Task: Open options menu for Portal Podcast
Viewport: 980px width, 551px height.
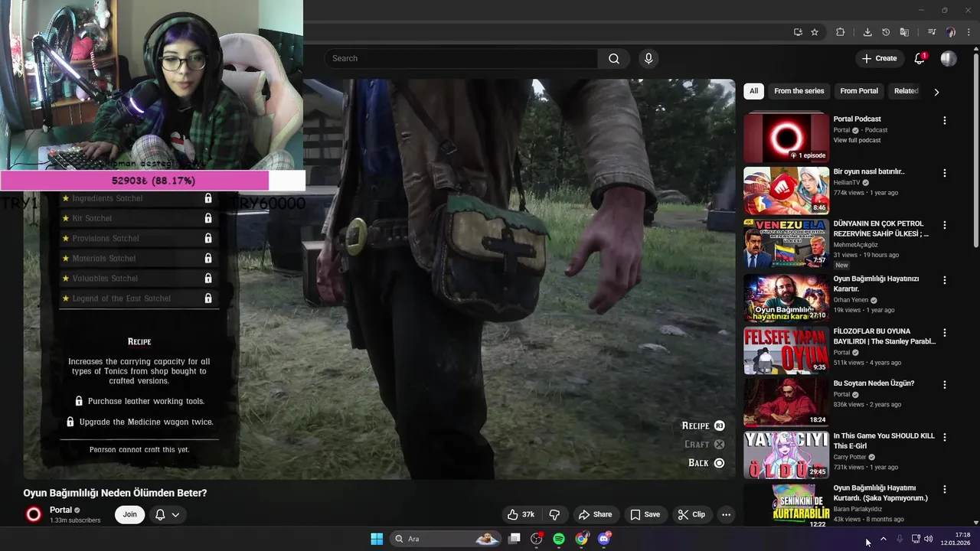Action: (945, 120)
